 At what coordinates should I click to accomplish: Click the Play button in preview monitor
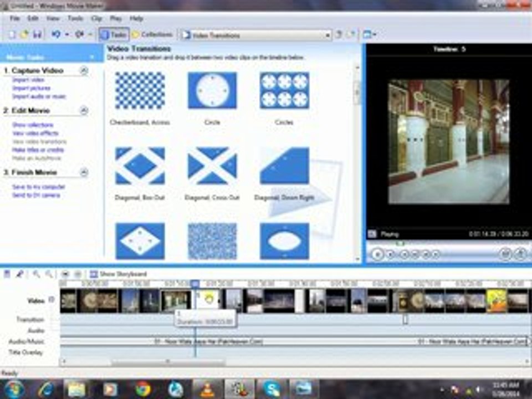(x=377, y=254)
